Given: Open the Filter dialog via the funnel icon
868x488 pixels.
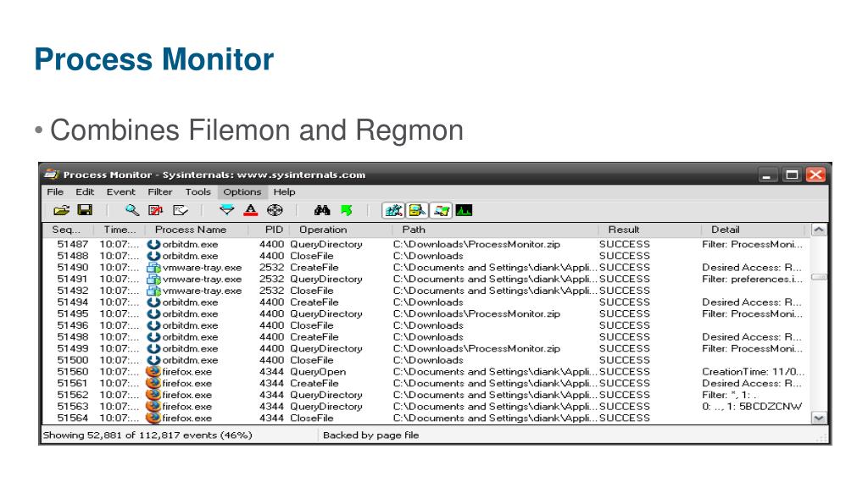Looking at the screenshot, I should point(226,210).
